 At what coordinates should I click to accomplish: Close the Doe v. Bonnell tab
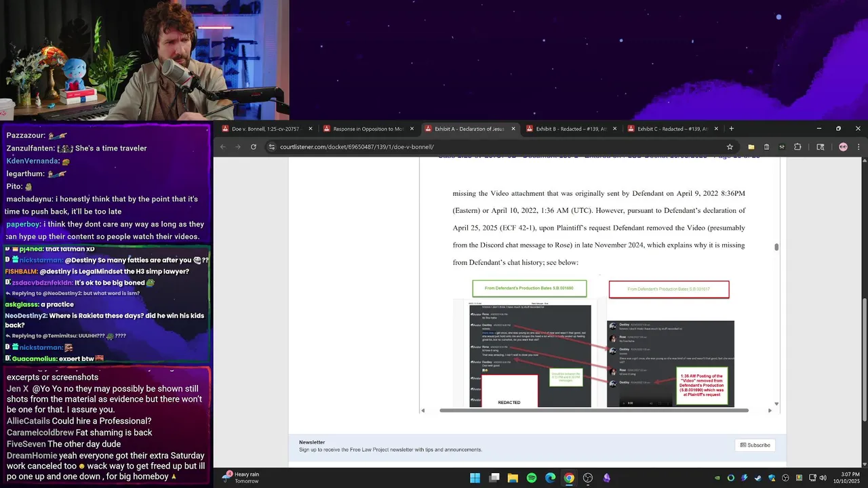(x=311, y=129)
